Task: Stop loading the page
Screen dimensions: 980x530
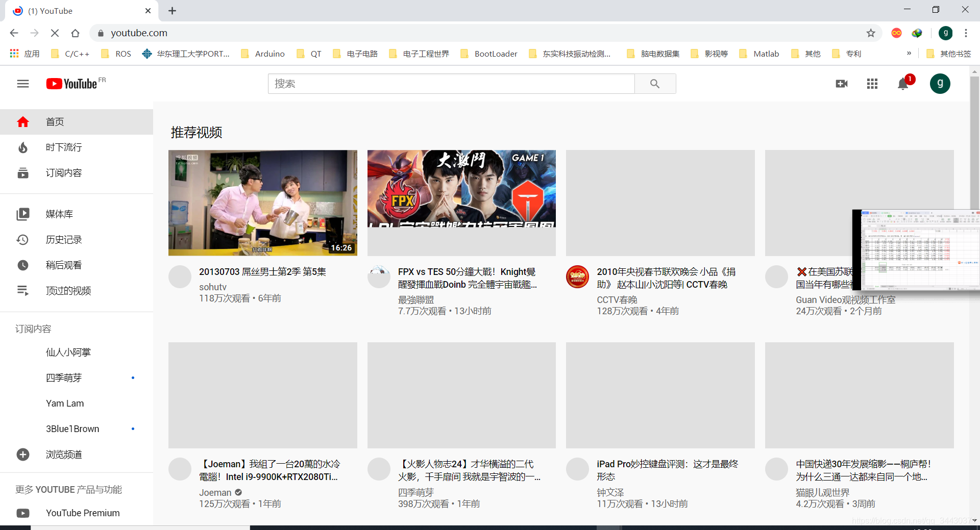Action: coord(55,33)
